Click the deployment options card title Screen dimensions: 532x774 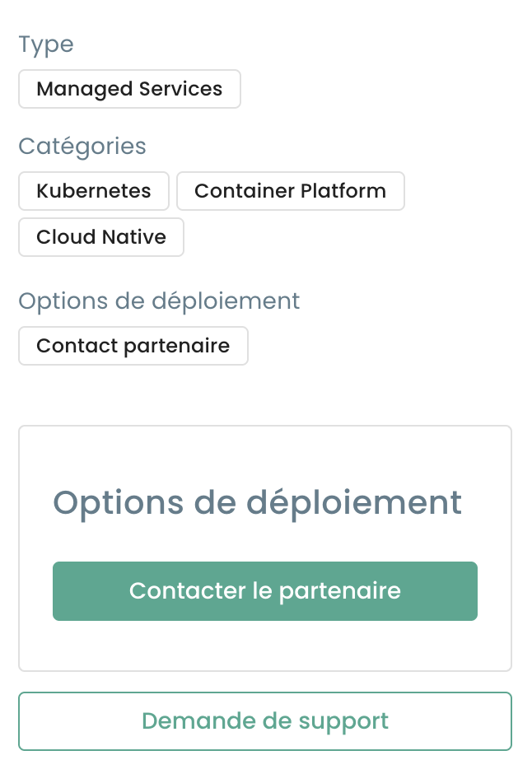tap(257, 502)
